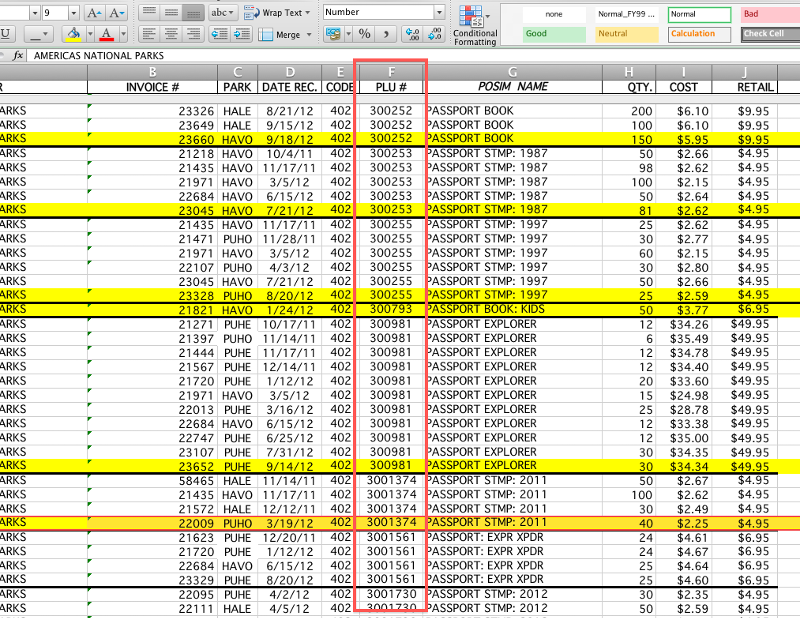The width and height of the screenshot is (800, 618).
Task: Open font color dropdown arrow
Action: pyautogui.click(x=123, y=34)
